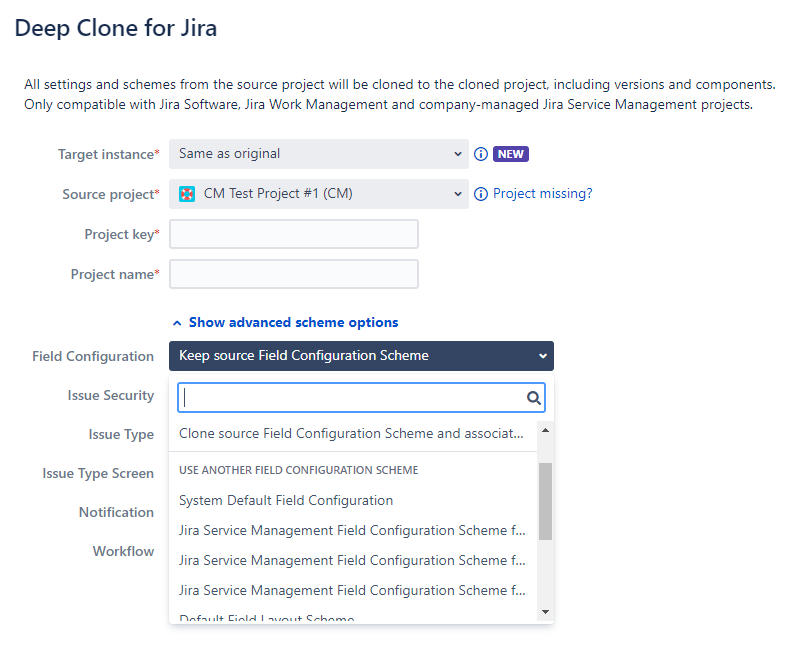Choose second Jira Service Management Field Configuration Scheme
The width and height of the screenshot is (795, 653).
[x=352, y=560]
